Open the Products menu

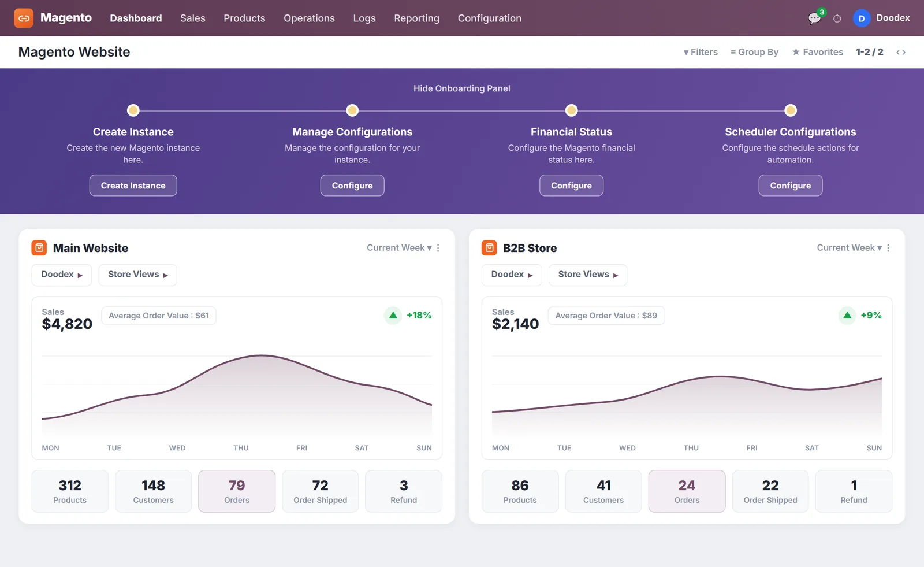pos(244,18)
